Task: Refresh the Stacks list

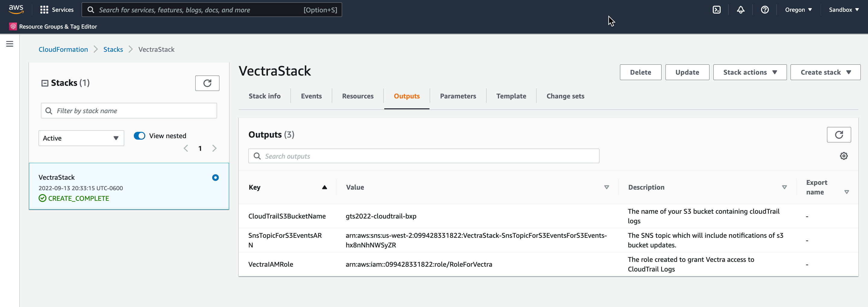Action: click(207, 83)
